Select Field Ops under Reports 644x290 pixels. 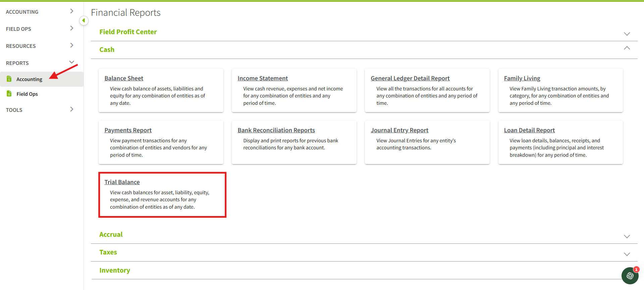pyautogui.click(x=27, y=94)
